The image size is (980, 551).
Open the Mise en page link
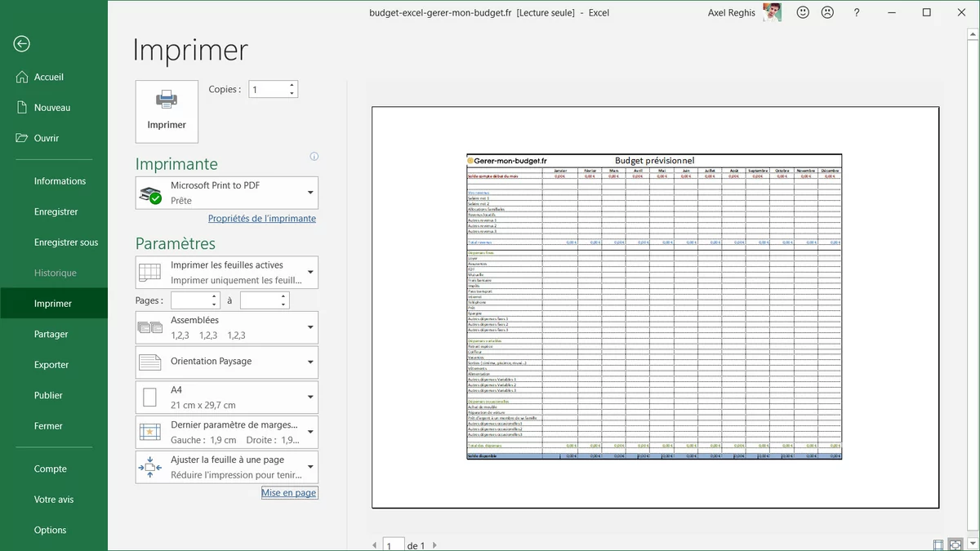coord(289,493)
